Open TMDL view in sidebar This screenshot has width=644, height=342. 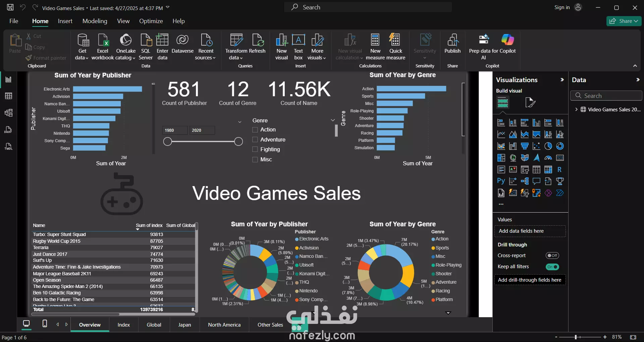pyautogui.click(x=8, y=147)
